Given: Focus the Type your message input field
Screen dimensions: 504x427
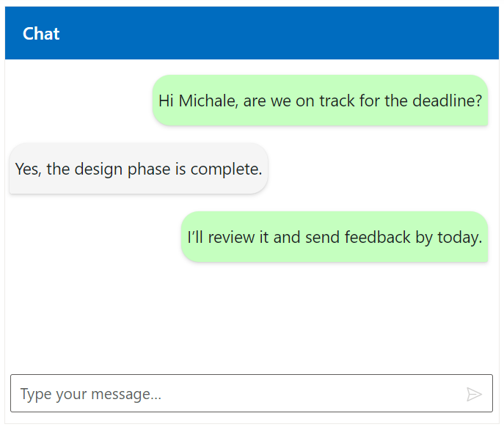Looking at the screenshot, I should click(x=235, y=394).
